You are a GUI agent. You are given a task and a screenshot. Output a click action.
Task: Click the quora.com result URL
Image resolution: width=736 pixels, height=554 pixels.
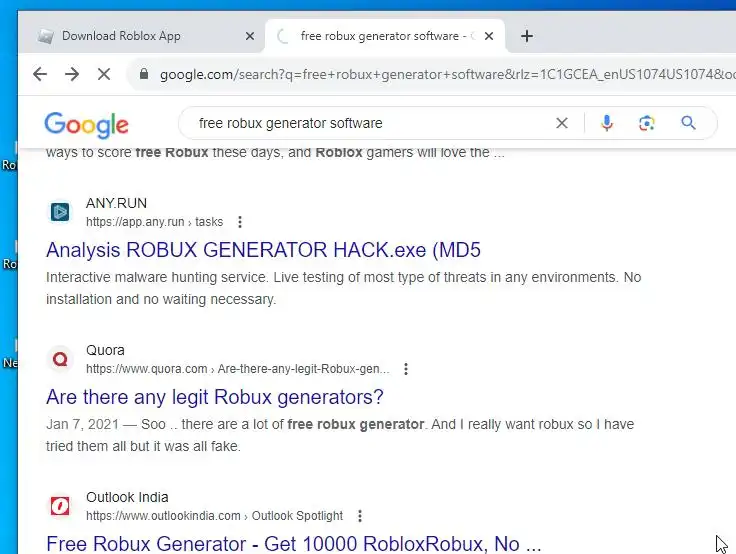tap(238, 369)
